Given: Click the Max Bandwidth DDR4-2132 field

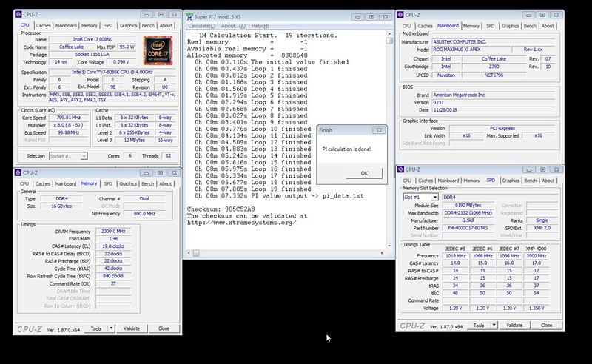Looking at the screenshot, I should [468, 213].
